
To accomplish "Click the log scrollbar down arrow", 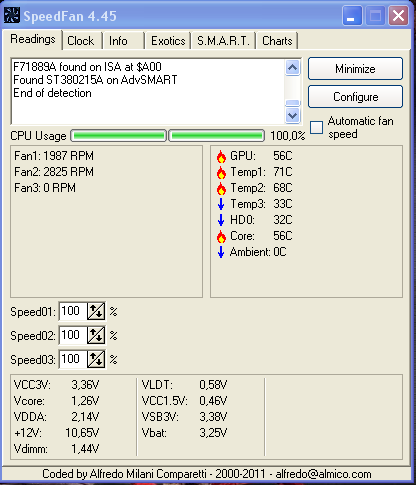I will coord(292,116).
